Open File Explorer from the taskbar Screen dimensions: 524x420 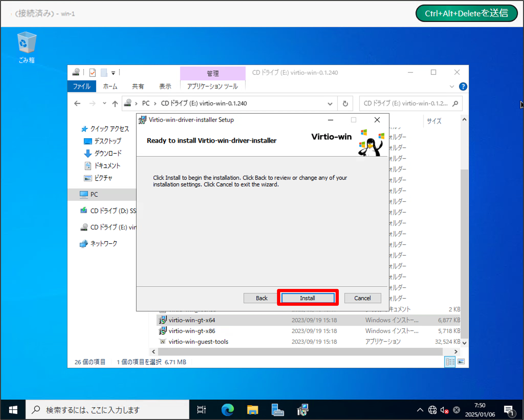pyautogui.click(x=252, y=410)
